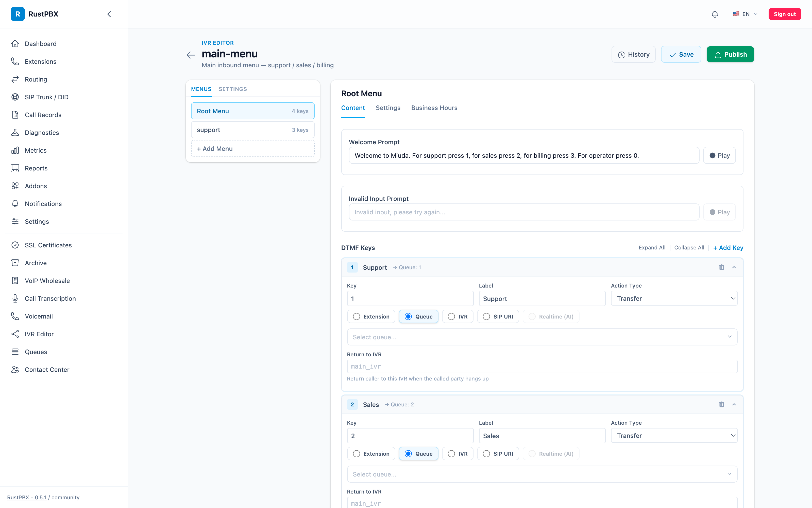Click the Publish button

click(x=730, y=54)
